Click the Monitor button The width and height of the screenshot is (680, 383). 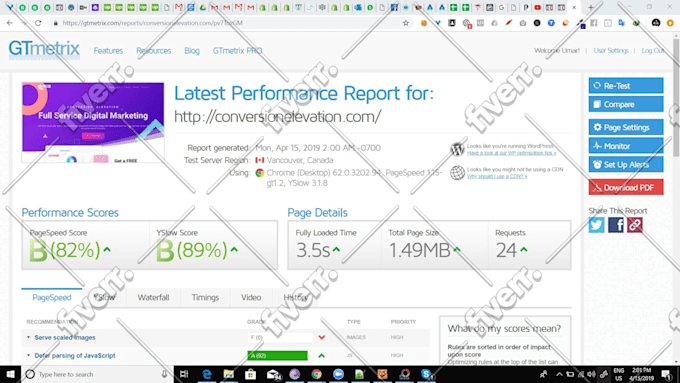pos(626,146)
